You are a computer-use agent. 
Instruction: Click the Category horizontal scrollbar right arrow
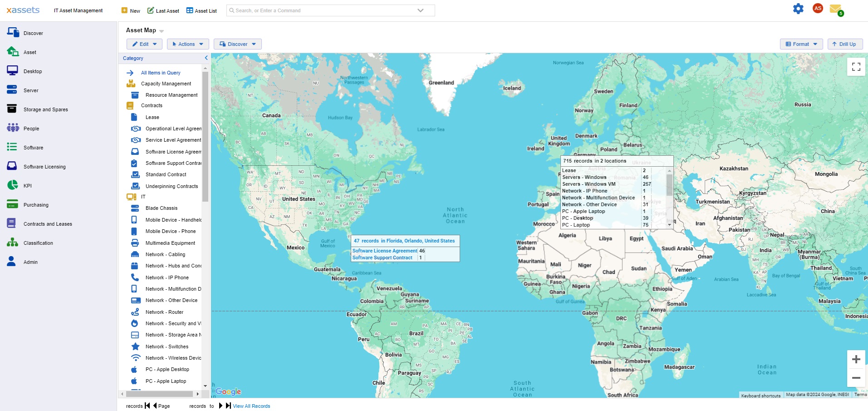[197, 394]
